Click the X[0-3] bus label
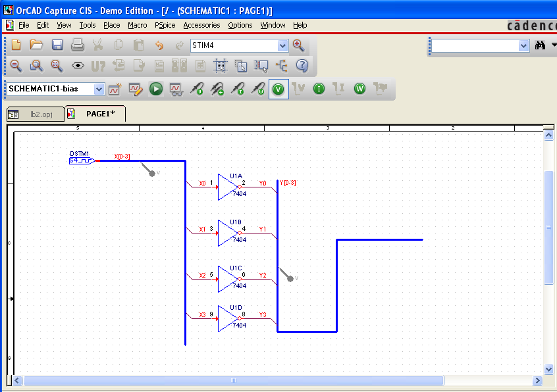 pos(122,156)
